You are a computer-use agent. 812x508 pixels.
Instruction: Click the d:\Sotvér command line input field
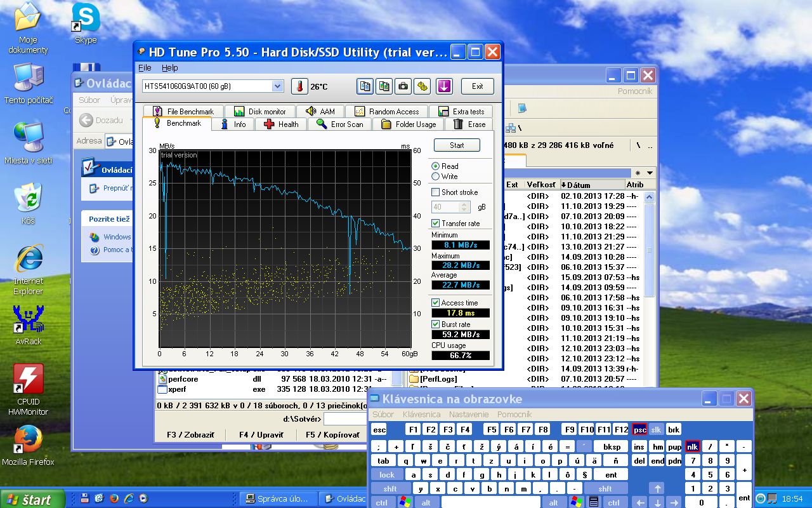coord(346,419)
